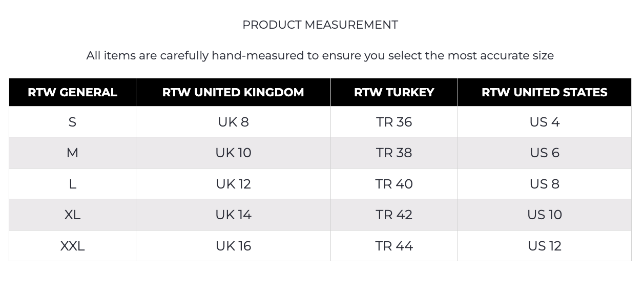Click the RTW UNITED STATES column header

tap(544, 92)
